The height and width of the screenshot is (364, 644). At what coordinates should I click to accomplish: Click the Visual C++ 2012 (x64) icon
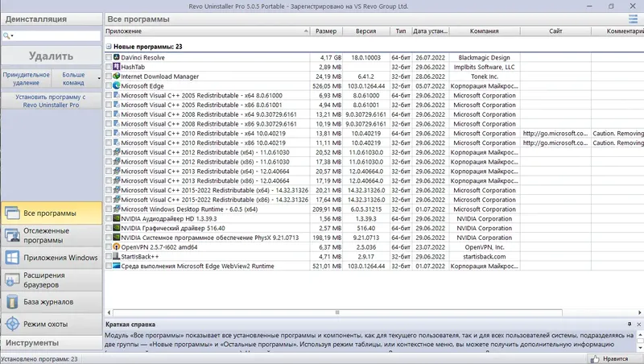tap(117, 151)
